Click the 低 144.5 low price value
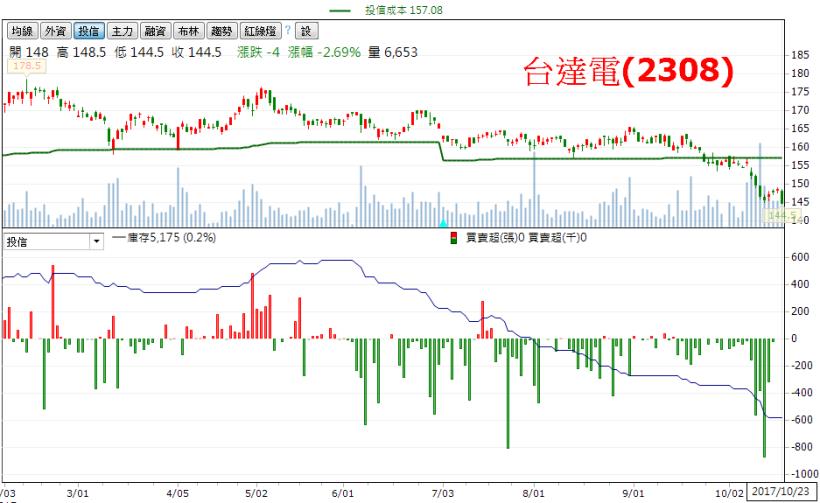Viewport: 820px width, 503px height. pos(139,52)
